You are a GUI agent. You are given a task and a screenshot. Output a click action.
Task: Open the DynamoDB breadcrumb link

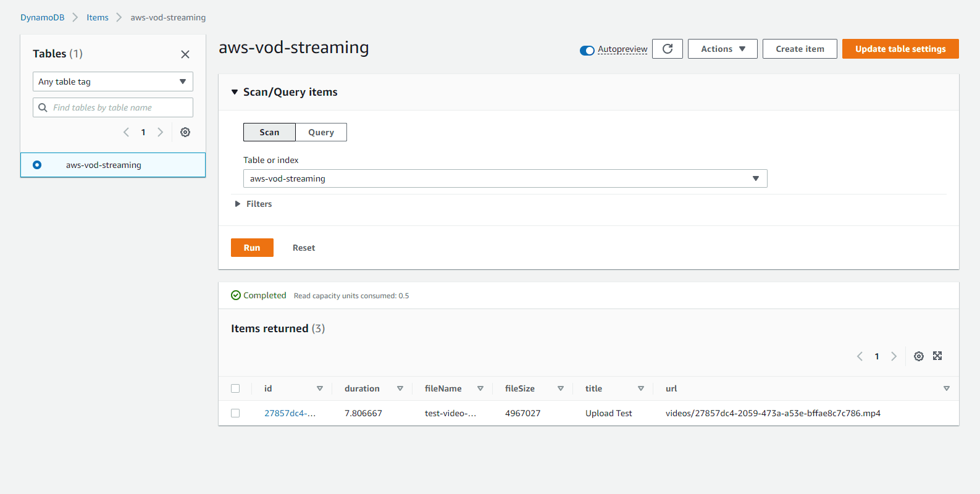click(x=43, y=17)
